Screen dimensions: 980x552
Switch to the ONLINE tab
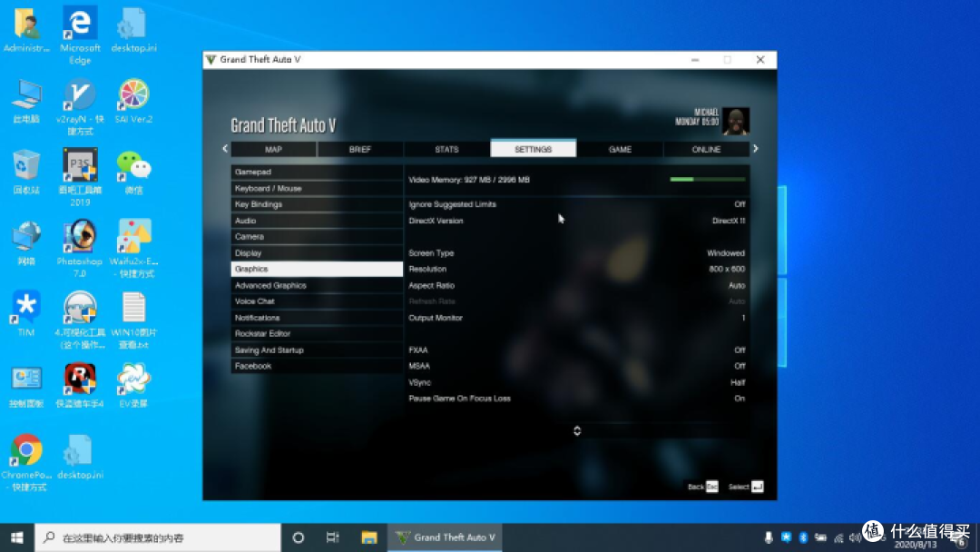coord(706,150)
